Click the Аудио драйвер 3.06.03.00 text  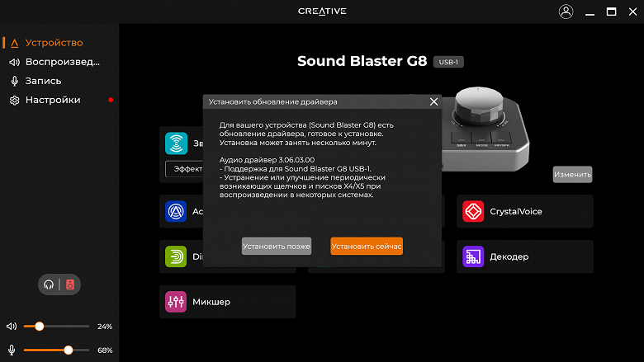tap(267, 160)
